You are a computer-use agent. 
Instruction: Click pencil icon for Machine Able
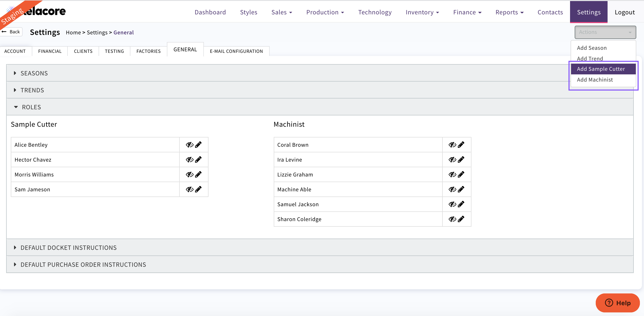(x=461, y=189)
